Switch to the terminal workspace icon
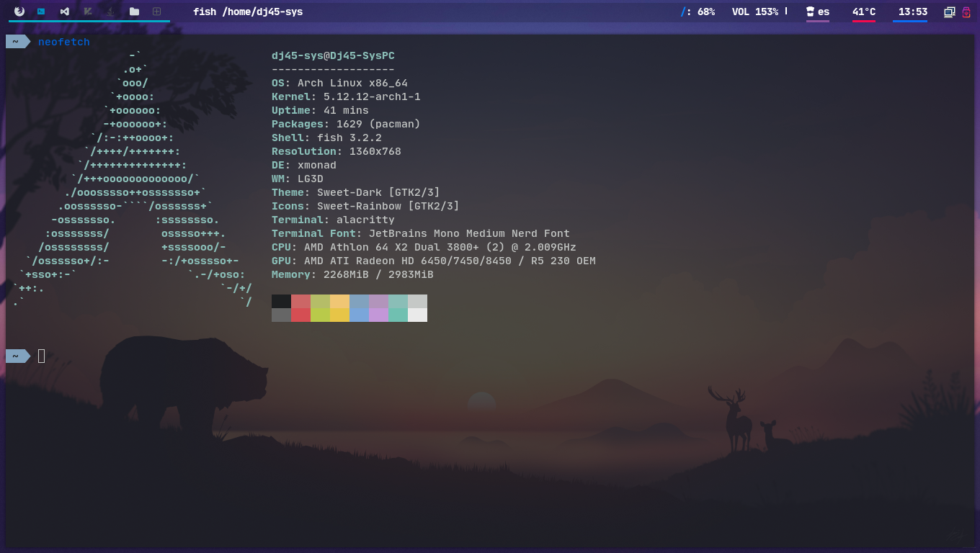 41,12
